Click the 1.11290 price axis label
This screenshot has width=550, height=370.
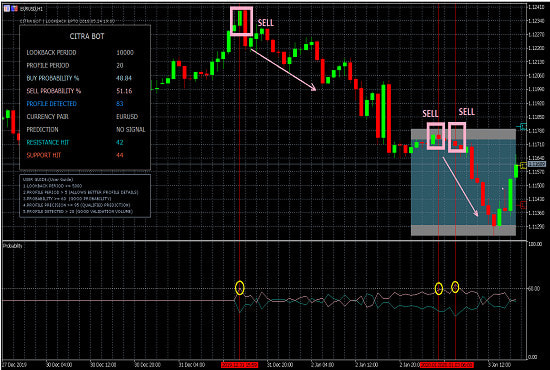(536, 227)
